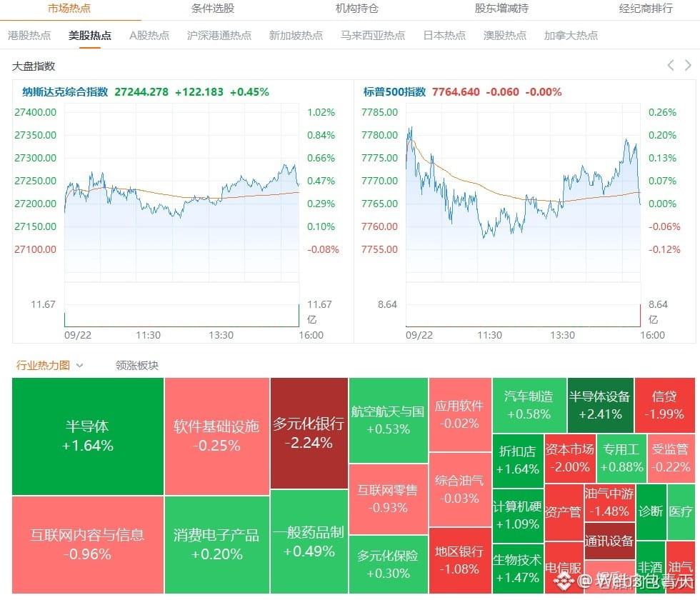Show the 领涨板块 view
This screenshot has width=700, height=600.
137,365
